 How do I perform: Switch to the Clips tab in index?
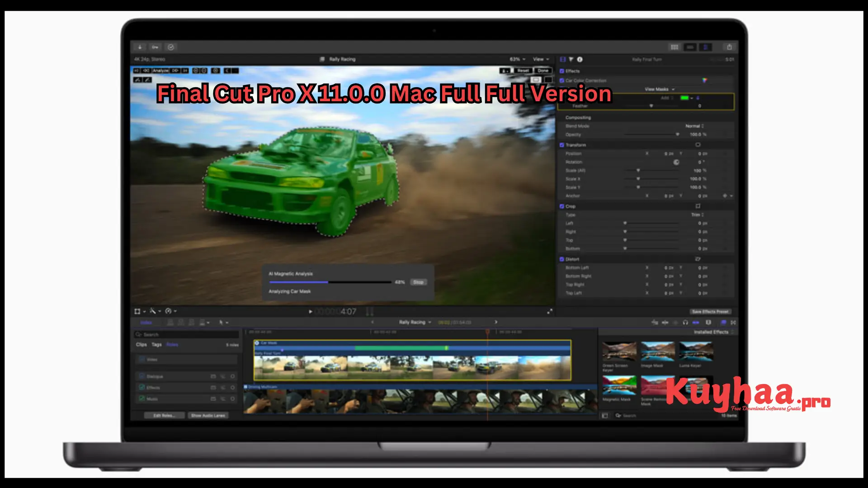(142, 344)
